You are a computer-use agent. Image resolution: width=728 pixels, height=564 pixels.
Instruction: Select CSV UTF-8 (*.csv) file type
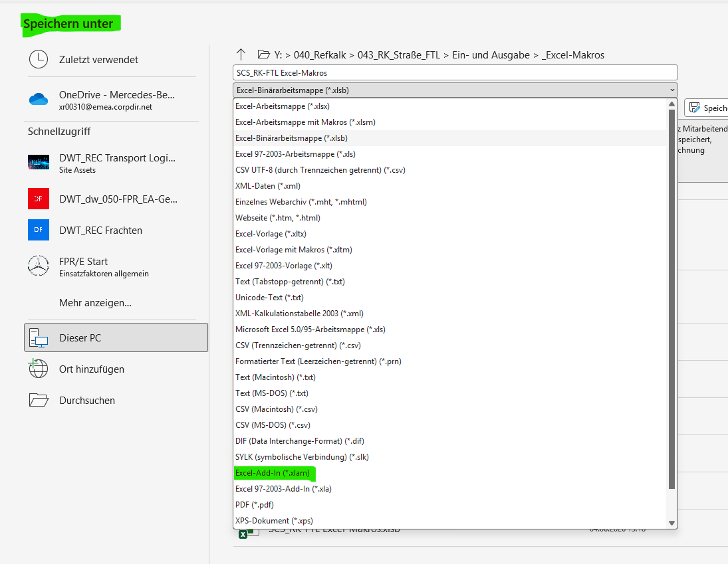(x=320, y=170)
